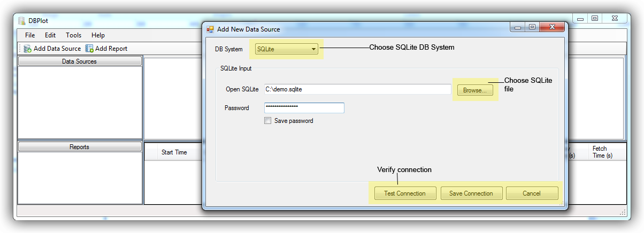
Task: Minimize the Add New Data Source dialog
Action: click(x=517, y=27)
